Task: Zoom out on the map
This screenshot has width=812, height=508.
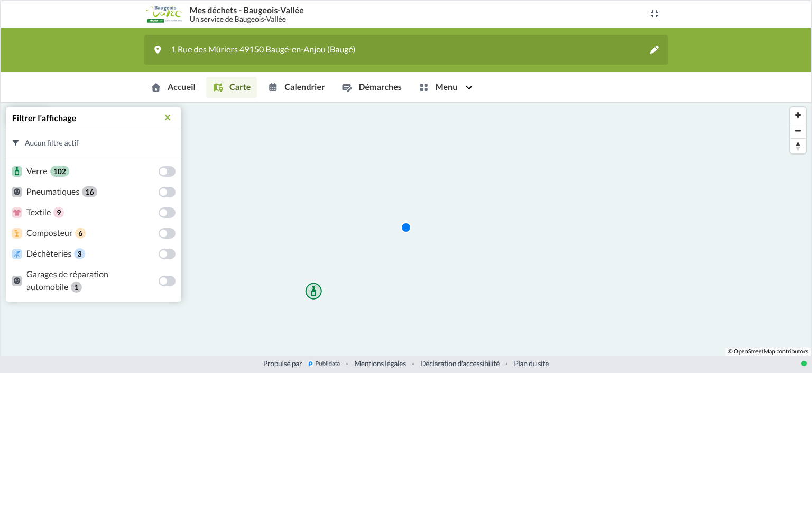Action: tap(798, 131)
